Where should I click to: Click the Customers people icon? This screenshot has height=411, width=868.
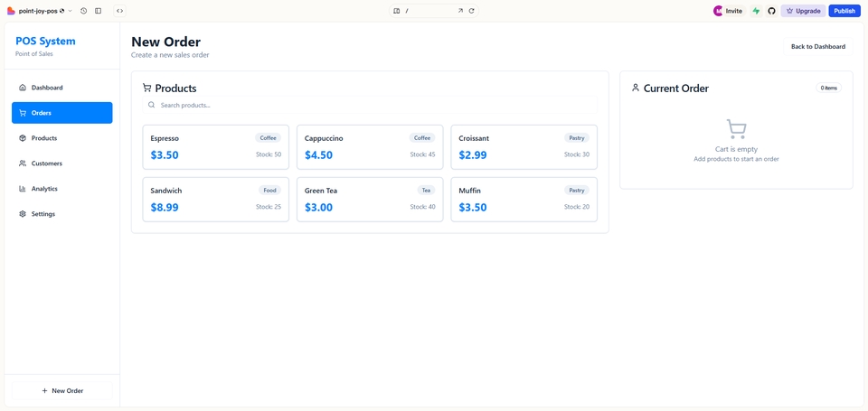tap(23, 163)
